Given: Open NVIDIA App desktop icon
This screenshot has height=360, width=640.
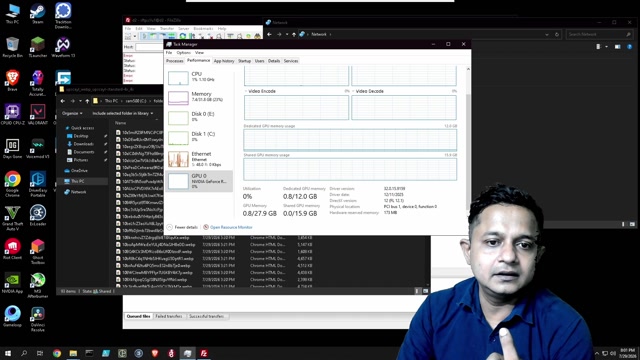Looking at the screenshot, I should tap(12, 283).
